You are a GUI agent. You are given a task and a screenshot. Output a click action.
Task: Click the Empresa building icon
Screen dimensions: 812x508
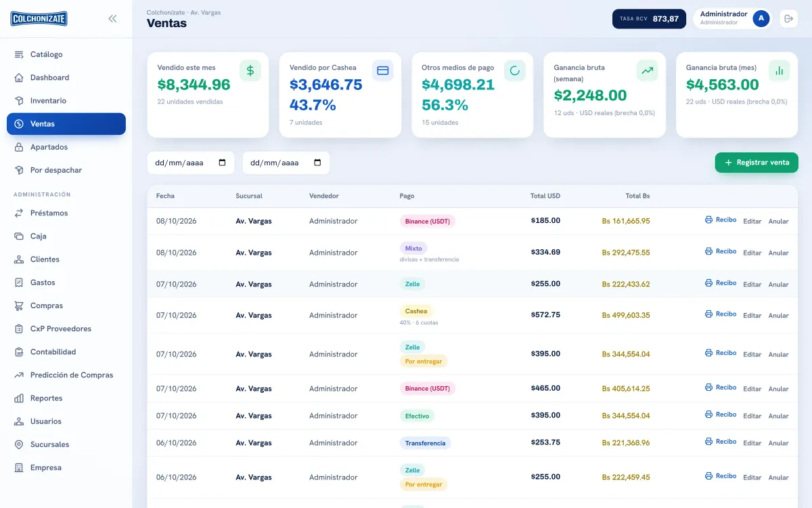(19, 467)
